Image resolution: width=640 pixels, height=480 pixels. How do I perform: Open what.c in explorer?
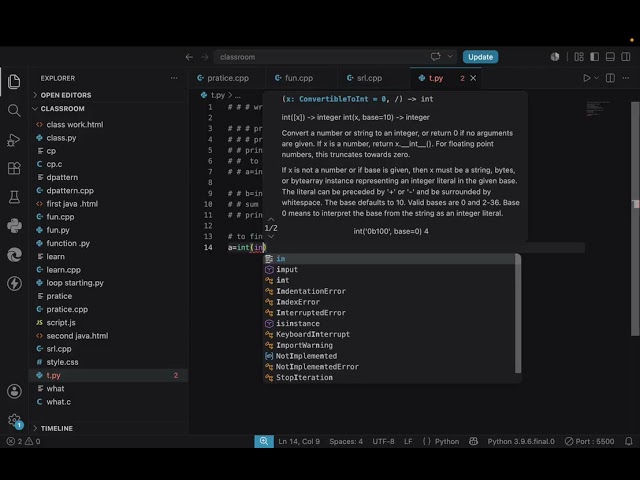coord(108,402)
